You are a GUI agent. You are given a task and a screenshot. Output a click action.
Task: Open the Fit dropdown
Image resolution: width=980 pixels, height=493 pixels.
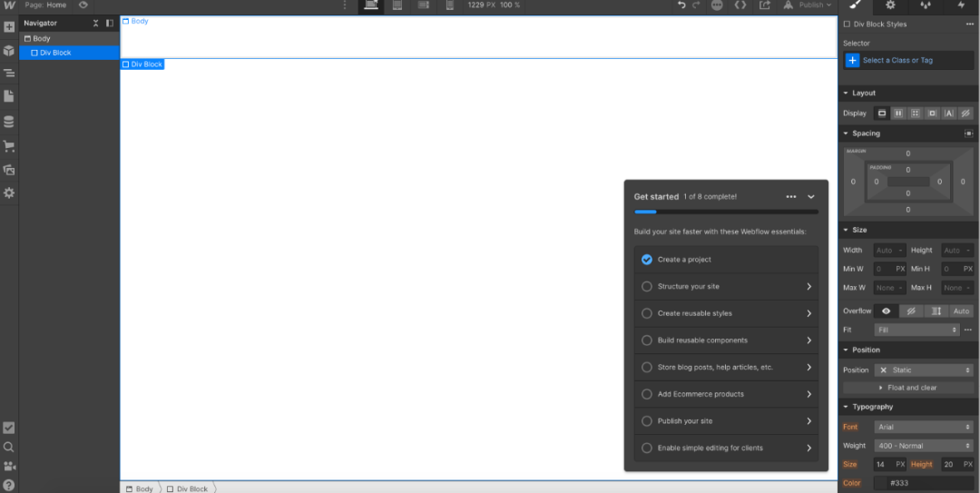(916, 330)
